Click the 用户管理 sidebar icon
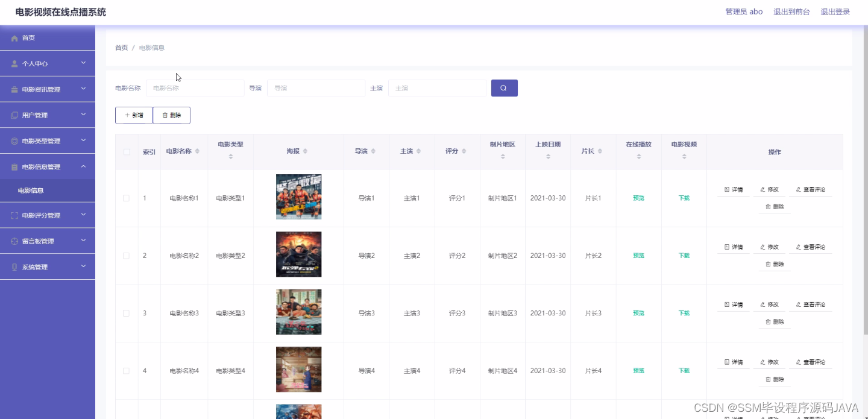Image resolution: width=868 pixels, height=419 pixels. pyautogui.click(x=13, y=115)
